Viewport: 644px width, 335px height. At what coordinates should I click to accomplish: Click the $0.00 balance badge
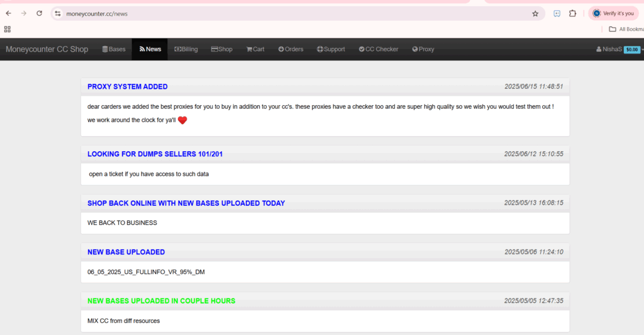[631, 50]
